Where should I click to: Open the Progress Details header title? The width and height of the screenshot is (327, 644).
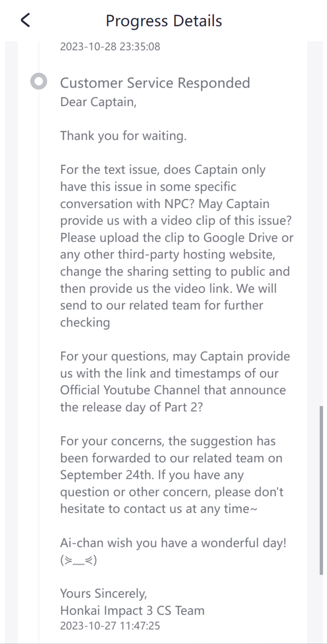click(x=163, y=20)
